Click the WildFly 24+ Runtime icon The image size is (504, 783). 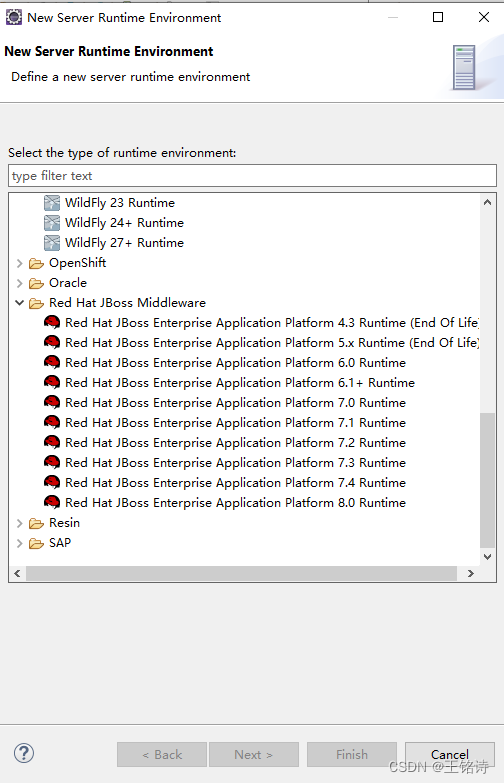click(52, 223)
